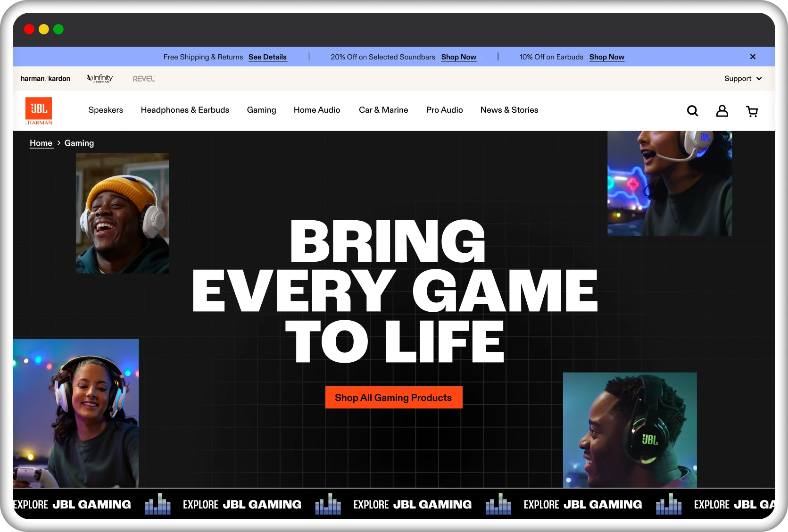Image resolution: width=788 pixels, height=532 pixels.
Task: Open the search magnifier icon
Action: [692, 111]
